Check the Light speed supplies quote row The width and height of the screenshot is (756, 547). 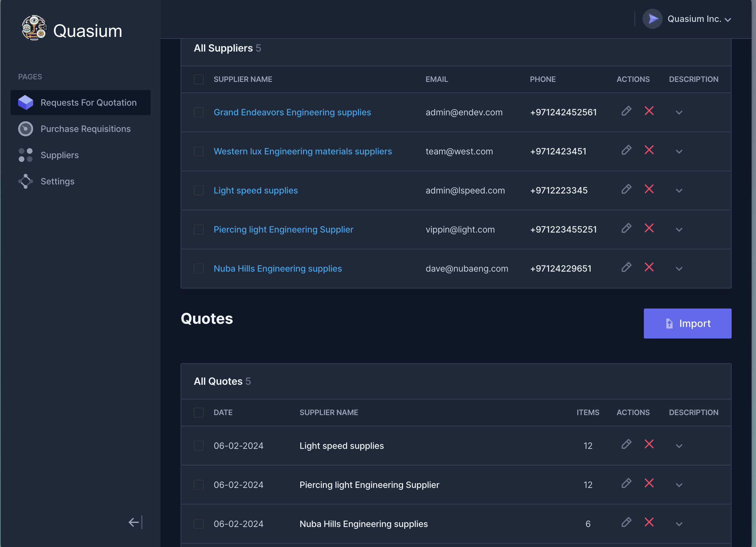[199, 446]
